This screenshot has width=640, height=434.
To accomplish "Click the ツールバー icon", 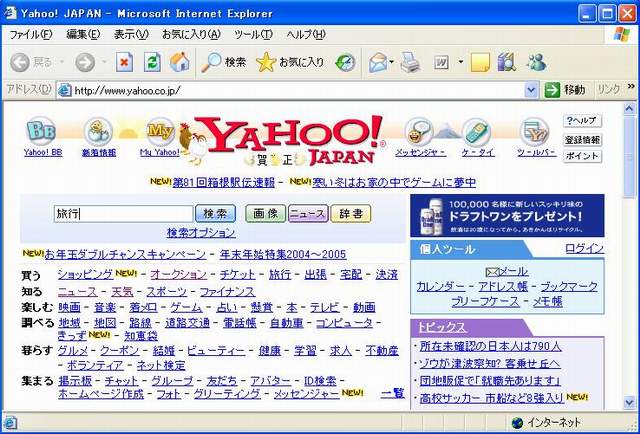I will point(535,131).
